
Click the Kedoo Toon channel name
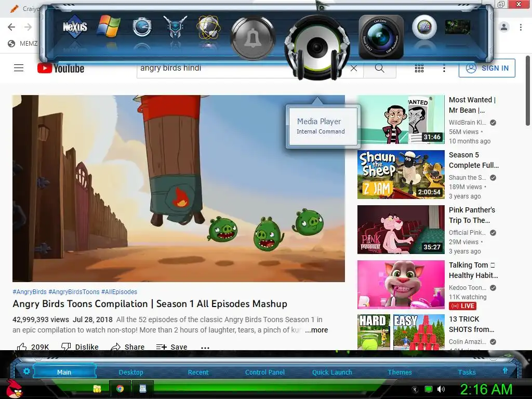click(x=468, y=288)
